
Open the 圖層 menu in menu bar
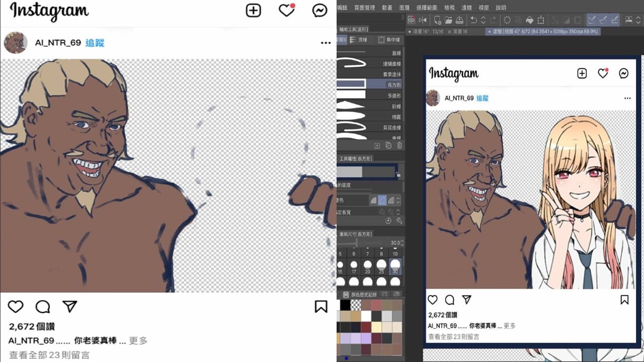(x=404, y=8)
